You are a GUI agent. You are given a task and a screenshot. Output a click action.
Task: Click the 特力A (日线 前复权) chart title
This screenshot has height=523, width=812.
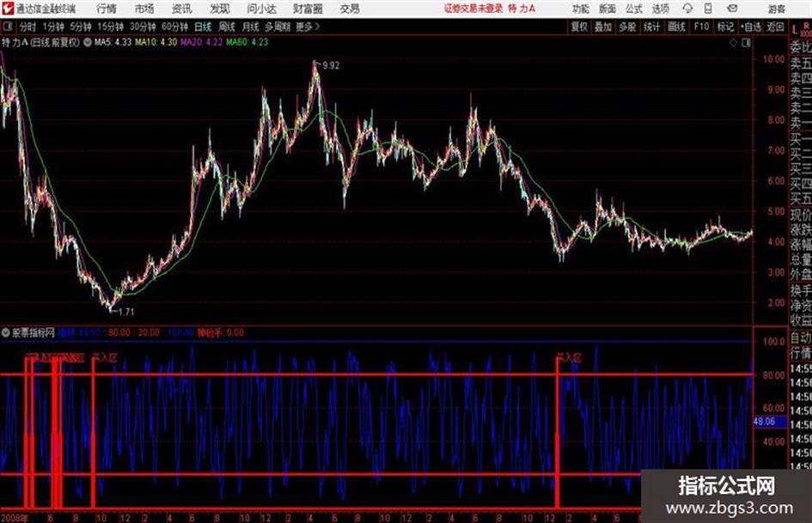tap(40, 42)
